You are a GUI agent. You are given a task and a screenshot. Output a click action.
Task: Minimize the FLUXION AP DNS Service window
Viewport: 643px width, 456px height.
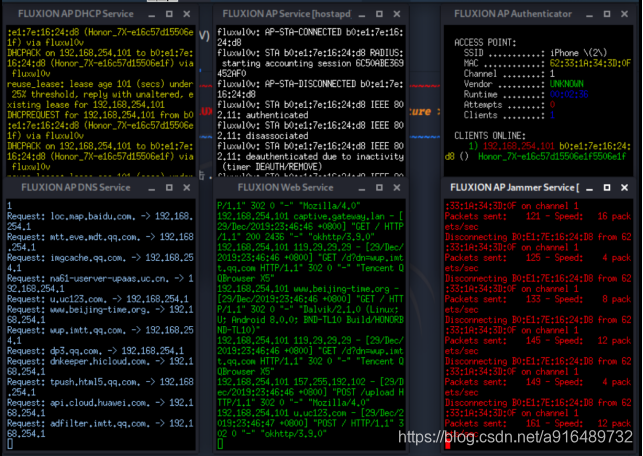152,188
